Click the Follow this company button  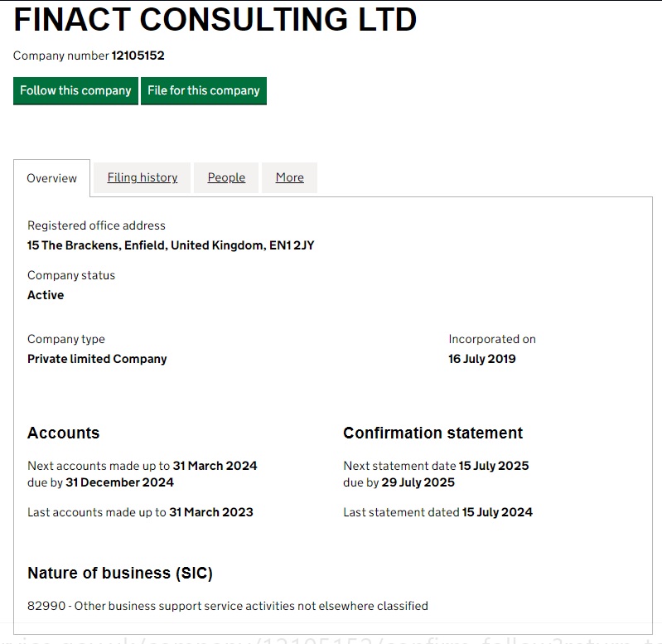[x=75, y=90]
